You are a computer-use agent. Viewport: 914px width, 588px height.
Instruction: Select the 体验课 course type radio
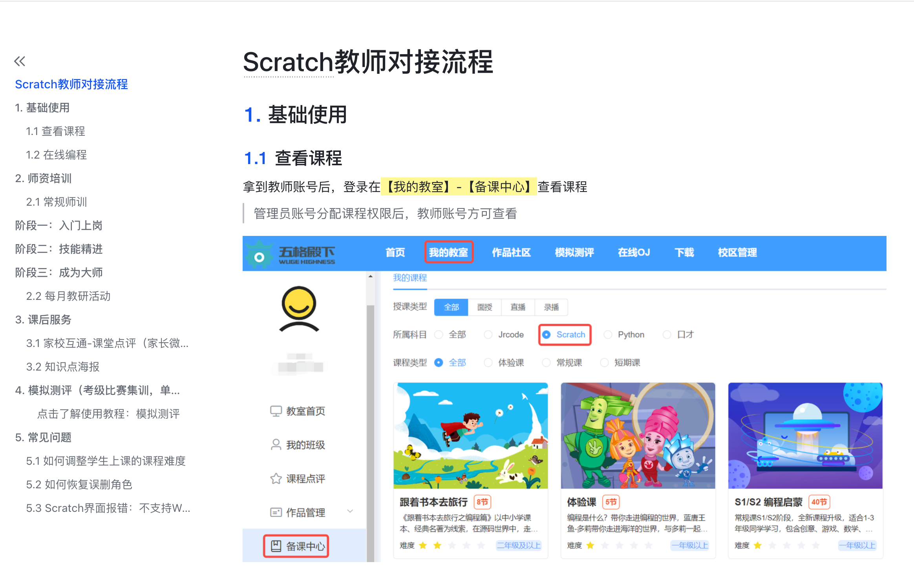(488, 362)
